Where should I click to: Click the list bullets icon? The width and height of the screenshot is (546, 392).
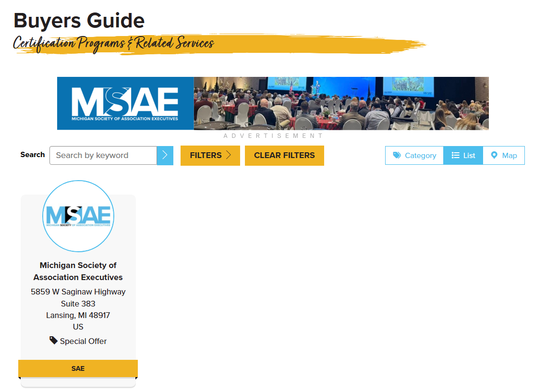click(x=455, y=155)
